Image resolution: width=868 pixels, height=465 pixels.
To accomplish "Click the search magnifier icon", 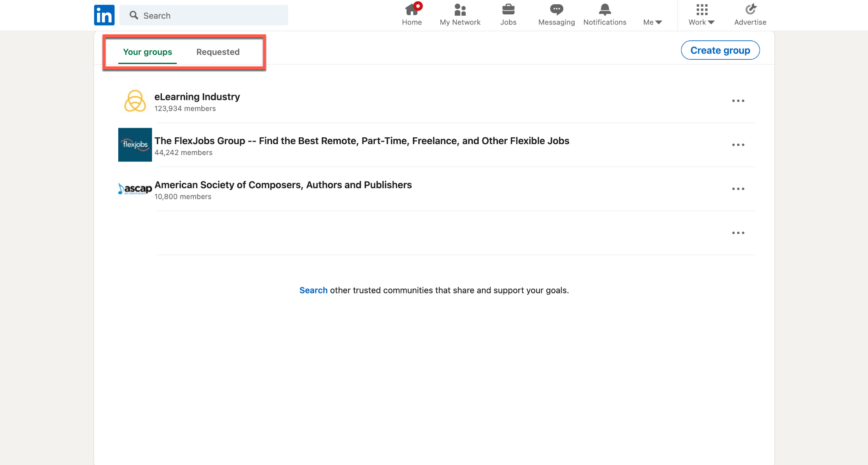I will click(x=134, y=15).
